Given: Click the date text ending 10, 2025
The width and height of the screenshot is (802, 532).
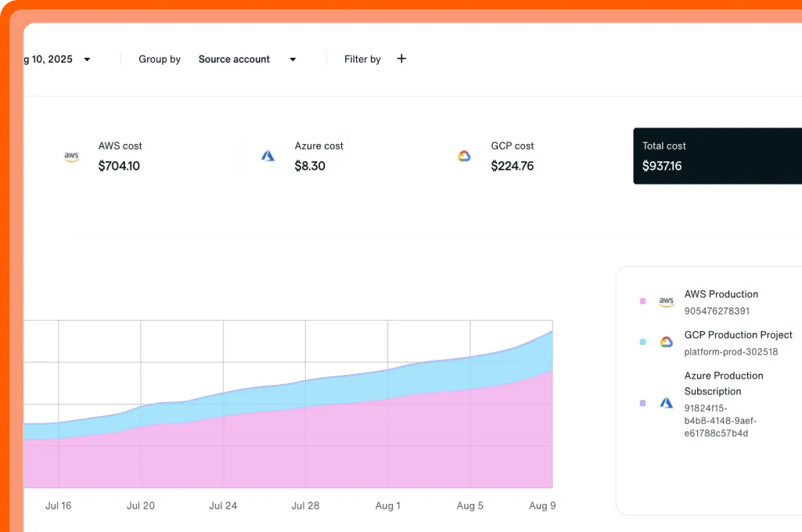Looking at the screenshot, I should (x=49, y=59).
